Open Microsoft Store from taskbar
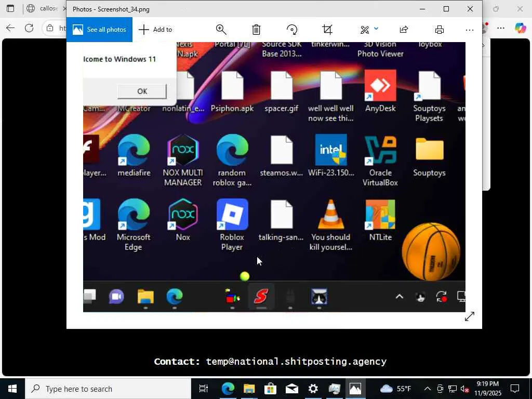Screen dimensions: 532x399 [270, 389]
